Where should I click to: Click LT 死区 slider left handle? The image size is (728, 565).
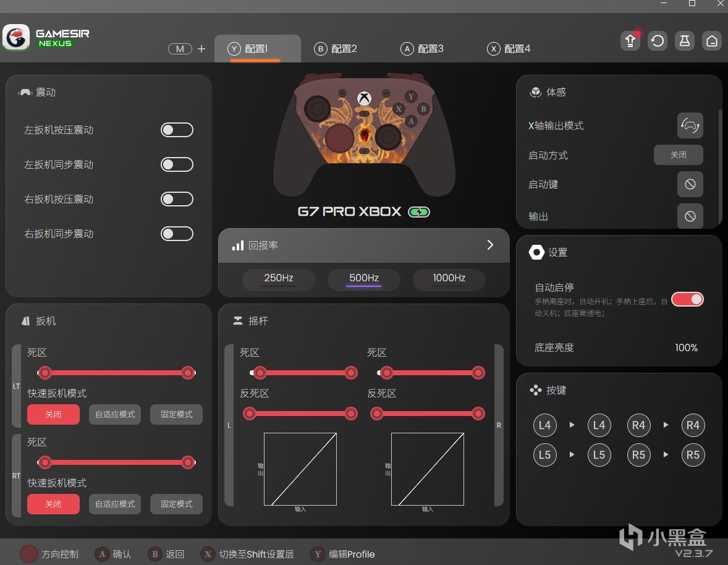coord(44,372)
